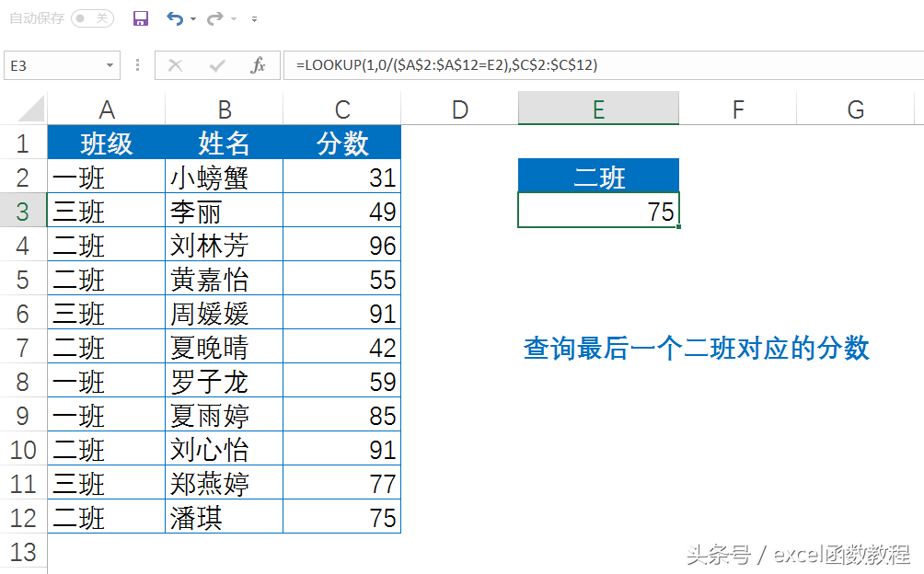Screen dimensions: 924x574
Task: Select cell E2 containing 二班
Action: coord(599,176)
